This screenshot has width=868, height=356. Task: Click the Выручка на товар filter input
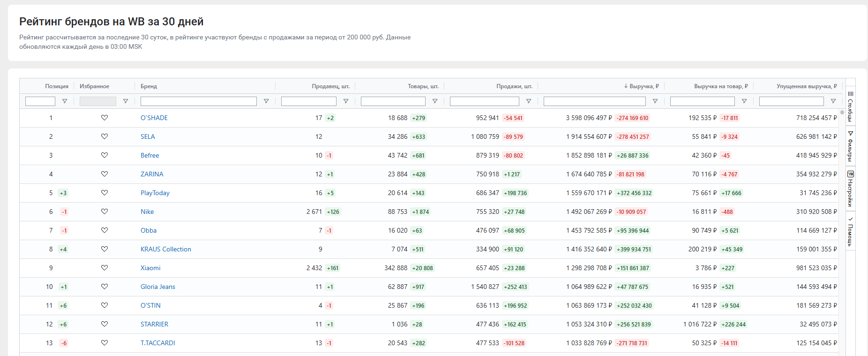(x=703, y=101)
